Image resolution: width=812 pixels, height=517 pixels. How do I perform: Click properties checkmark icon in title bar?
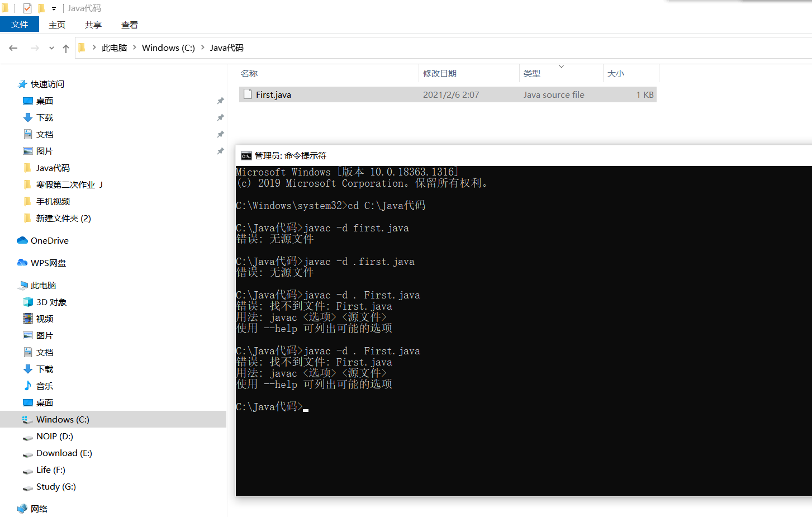pyautogui.click(x=27, y=8)
